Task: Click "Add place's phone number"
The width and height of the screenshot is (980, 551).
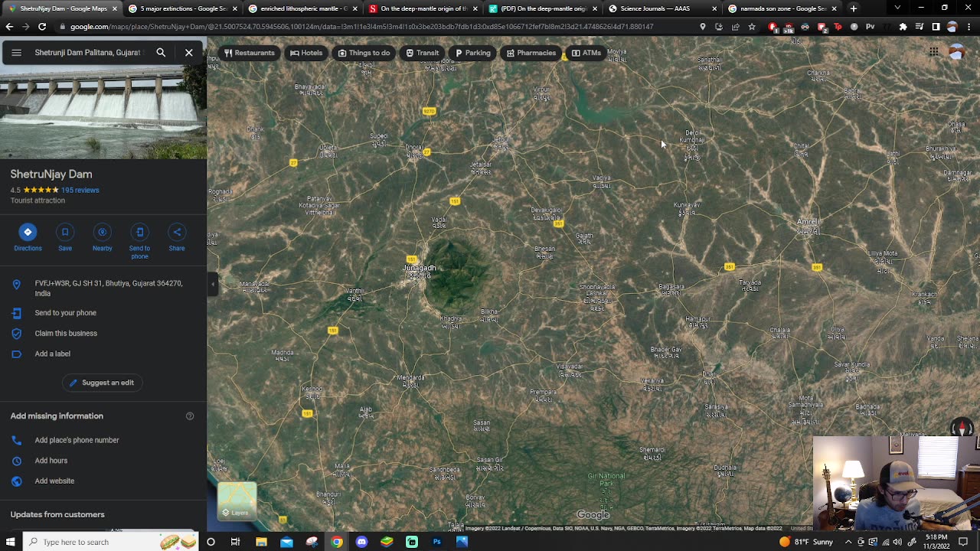Action: 103,440
